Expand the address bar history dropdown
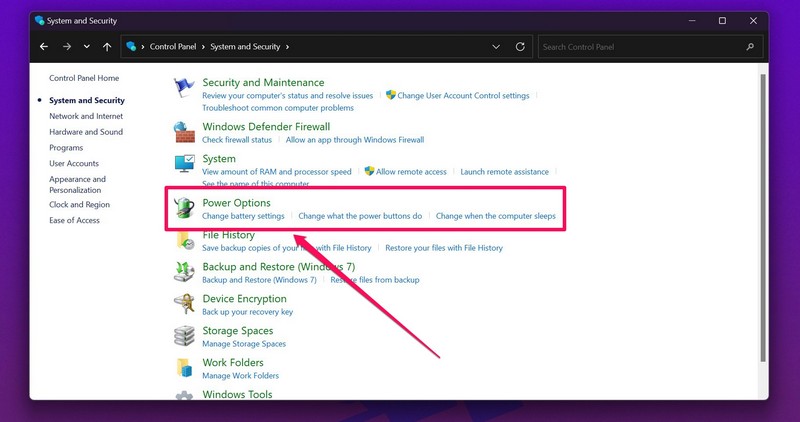Viewport: 800px width, 422px height. [x=497, y=47]
